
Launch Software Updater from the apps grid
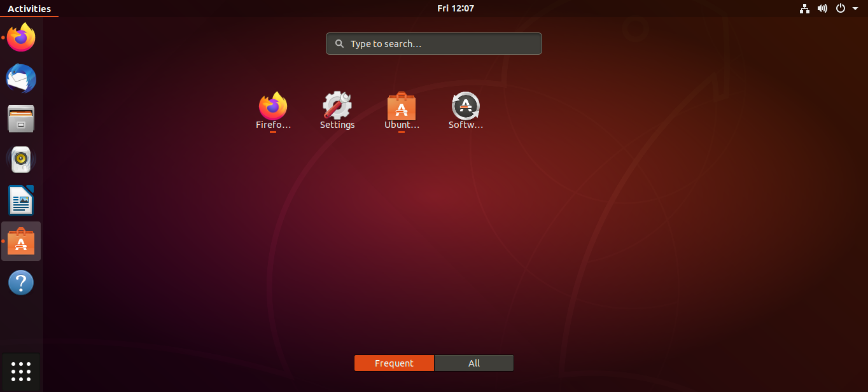[x=466, y=111]
